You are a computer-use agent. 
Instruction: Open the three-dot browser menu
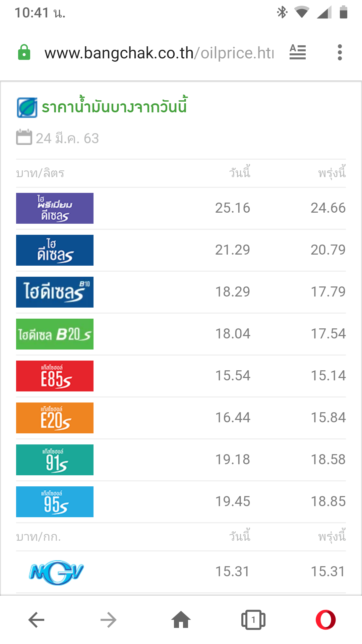(340, 52)
